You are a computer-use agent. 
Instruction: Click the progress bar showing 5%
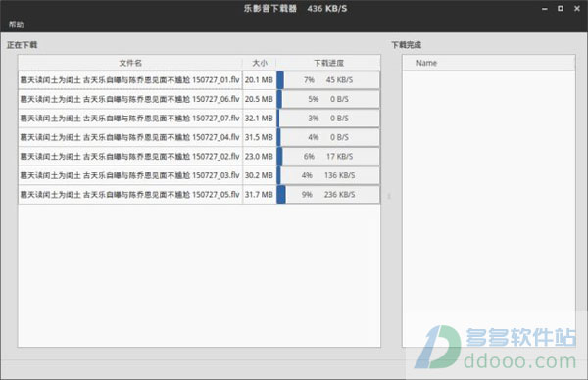point(328,99)
